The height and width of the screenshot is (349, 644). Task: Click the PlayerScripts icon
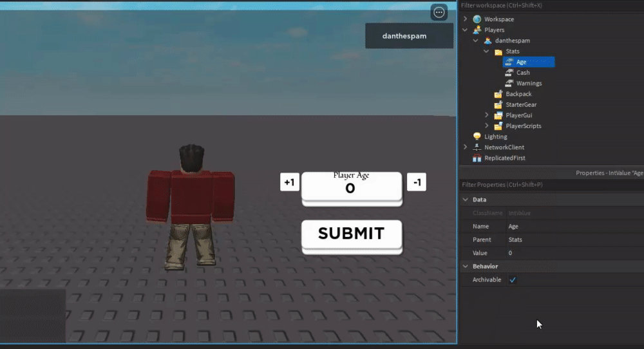point(498,126)
